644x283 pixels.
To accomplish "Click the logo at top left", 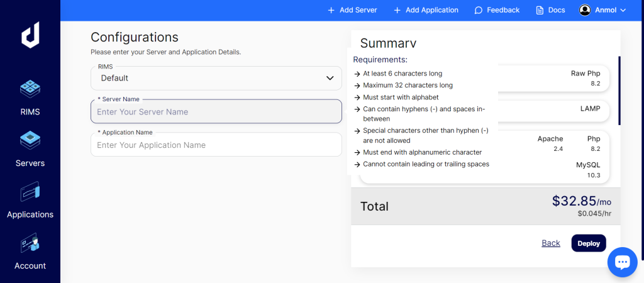I will click(30, 38).
